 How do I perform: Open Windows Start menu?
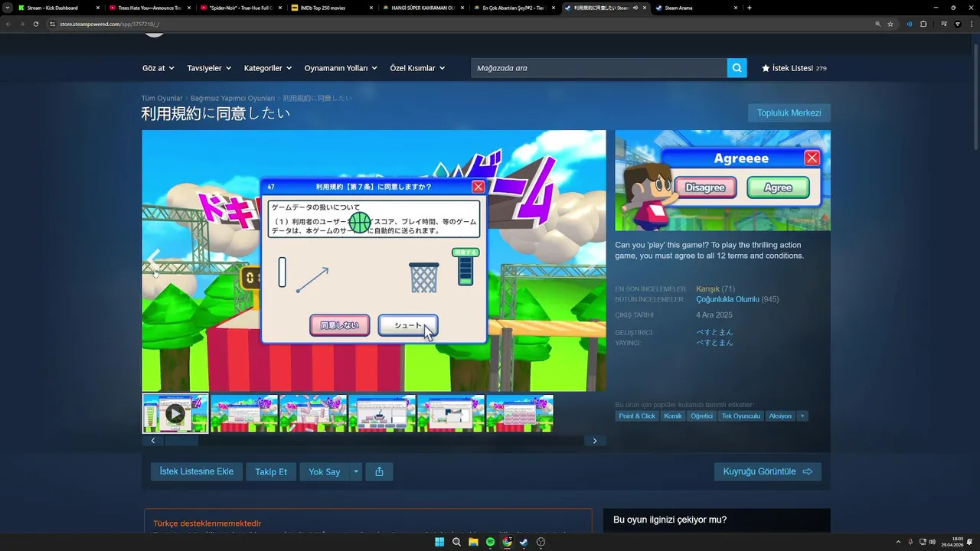click(x=439, y=542)
